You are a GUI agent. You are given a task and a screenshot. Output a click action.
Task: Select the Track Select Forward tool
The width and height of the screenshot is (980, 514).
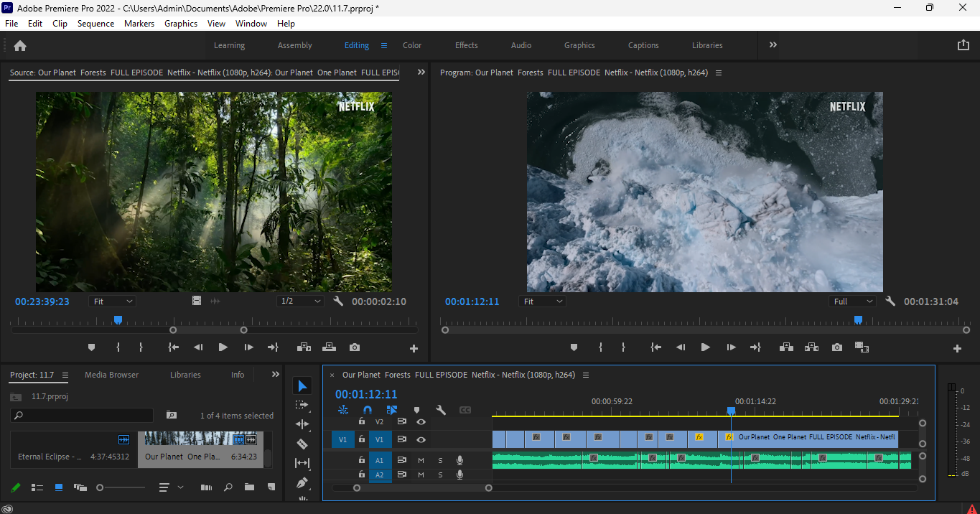302,405
